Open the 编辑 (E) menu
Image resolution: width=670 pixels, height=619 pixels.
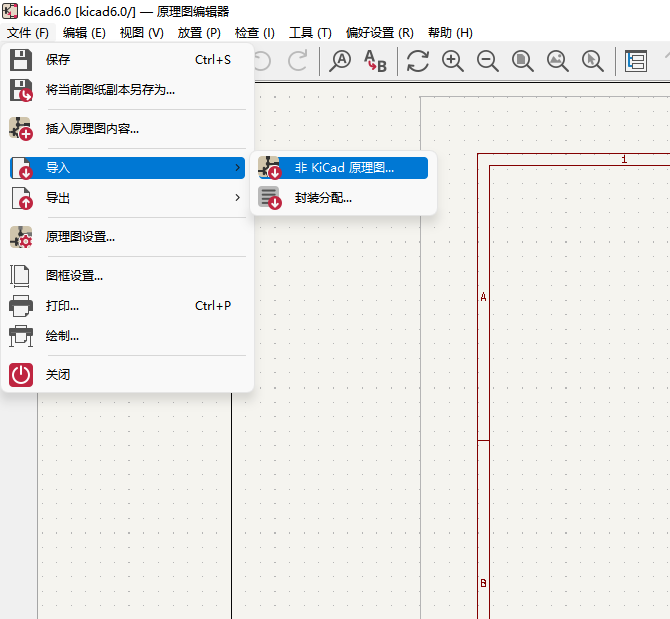pos(84,33)
